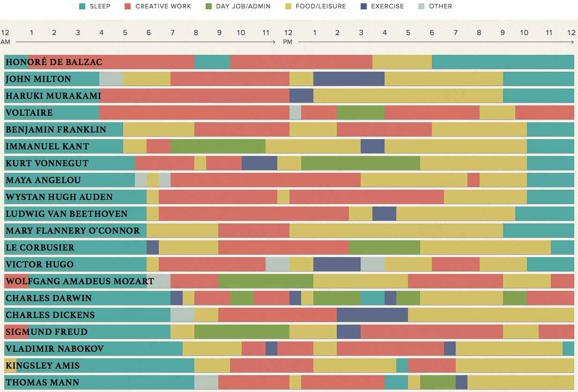Click Immanuel Kant's blue exercise segment
Image resolution: width=578 pixels, height=392 pixels.
coord(372,146)
